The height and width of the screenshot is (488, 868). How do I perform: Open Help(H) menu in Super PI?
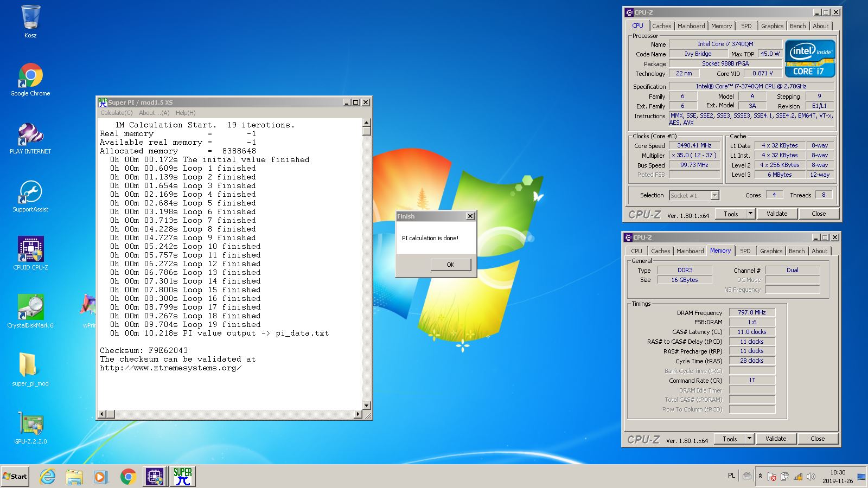pos(186,113)
